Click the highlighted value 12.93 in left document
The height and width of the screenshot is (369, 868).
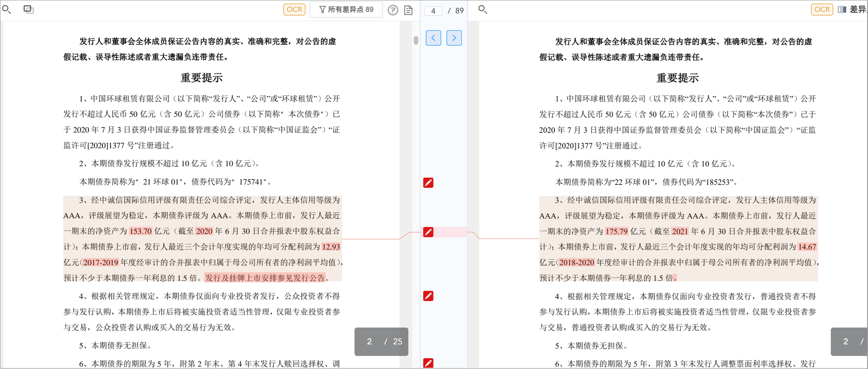[331, 247]
